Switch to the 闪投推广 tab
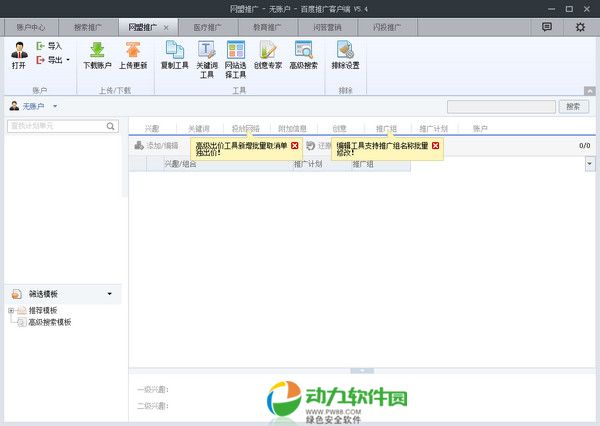This screenshot has width=600, height=426. tap(387, 28)
